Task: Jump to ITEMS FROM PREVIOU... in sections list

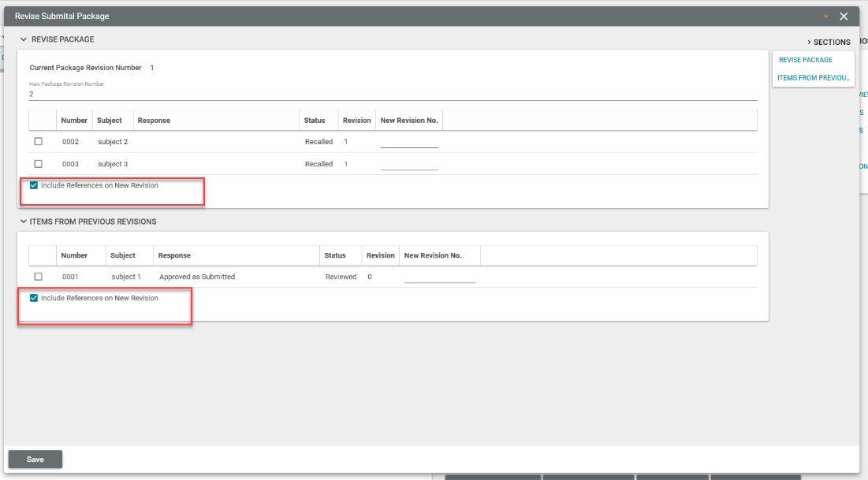Action: tap(814, 78)
